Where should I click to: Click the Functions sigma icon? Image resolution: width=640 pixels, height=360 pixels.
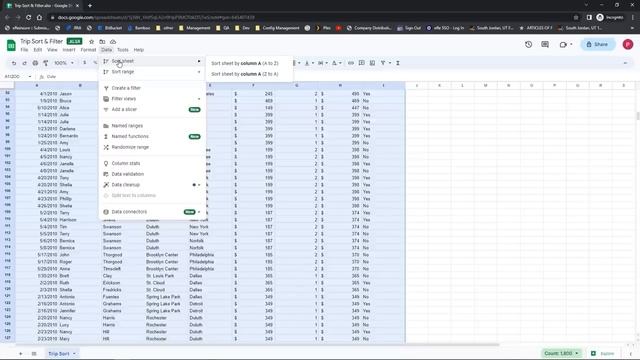(398, 63)
